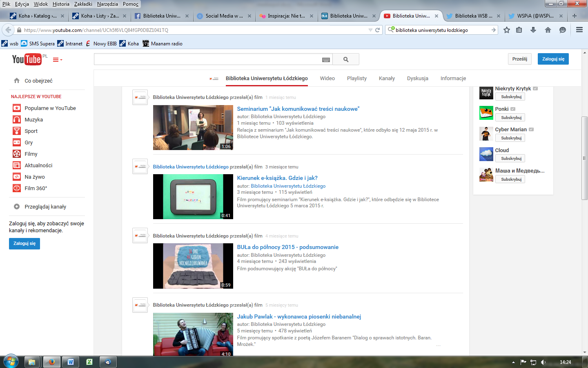Open the Firefox hamburger menu
Viewport: 588px width, 368px height.
point(579,30)
